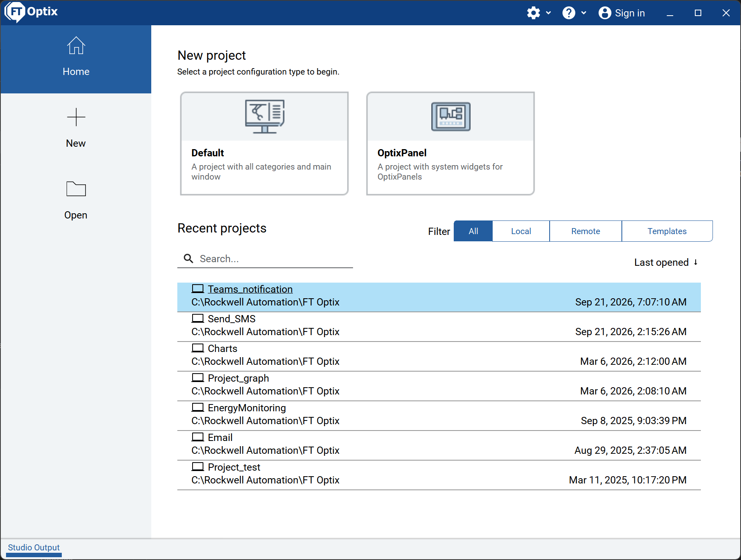Select the OptixPanel project title
Screen dimensions: 741x560
[402, 153]
